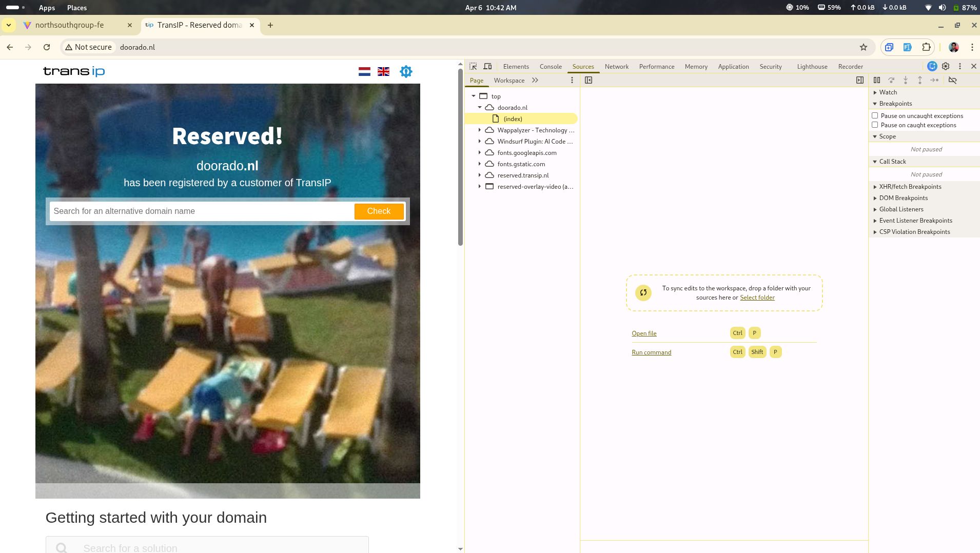Activate the inspect element picker icon
The height and width of the screenshot is (553, 980).
(x=473, y=66)
